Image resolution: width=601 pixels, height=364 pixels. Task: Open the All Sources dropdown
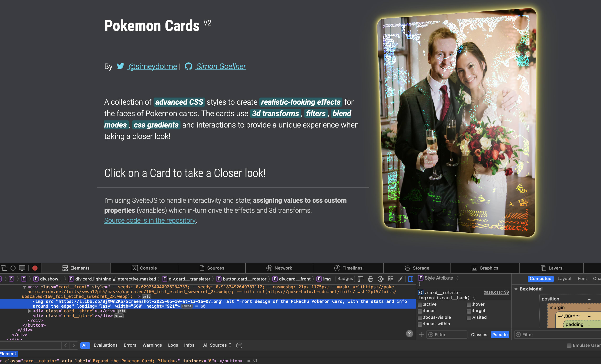(217, 345)
